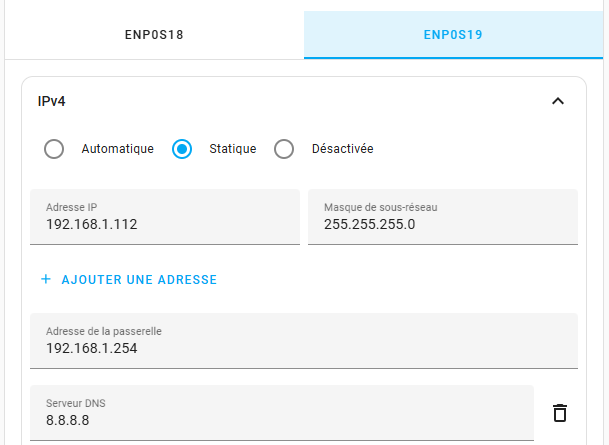Viewport: 609px width, 445px height.
Task: Click the plus icon for adding address
Action: coord(46,279)
